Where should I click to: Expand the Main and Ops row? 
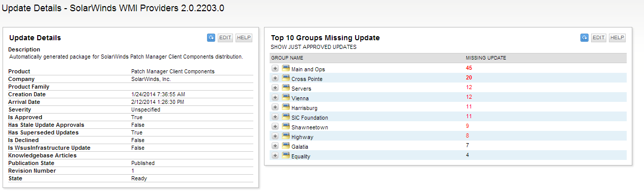(275, 69)
